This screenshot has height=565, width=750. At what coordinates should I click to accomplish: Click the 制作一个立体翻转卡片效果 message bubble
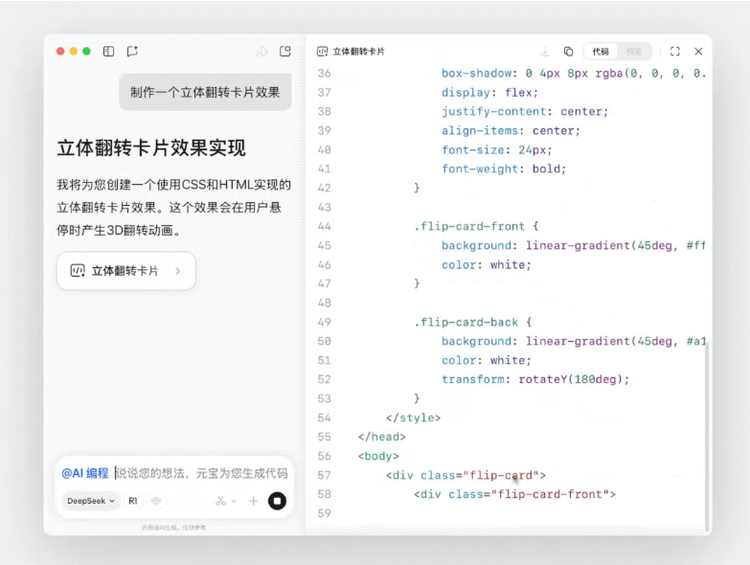(x=205, y=92)
